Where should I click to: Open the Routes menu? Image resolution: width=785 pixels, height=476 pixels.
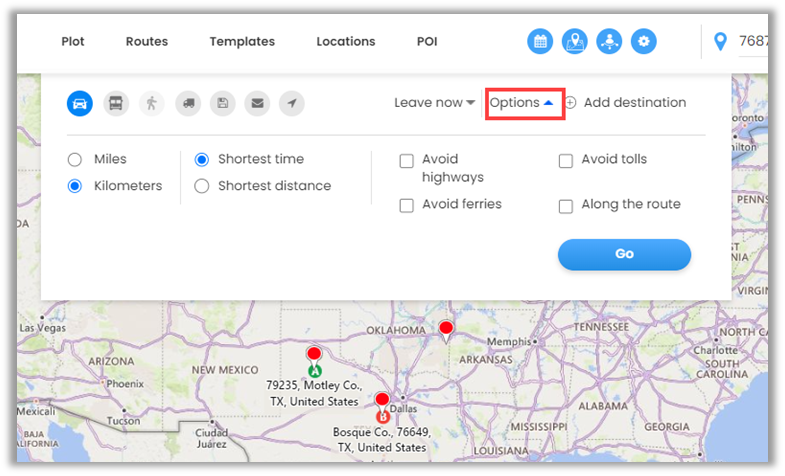pos(147,42)
